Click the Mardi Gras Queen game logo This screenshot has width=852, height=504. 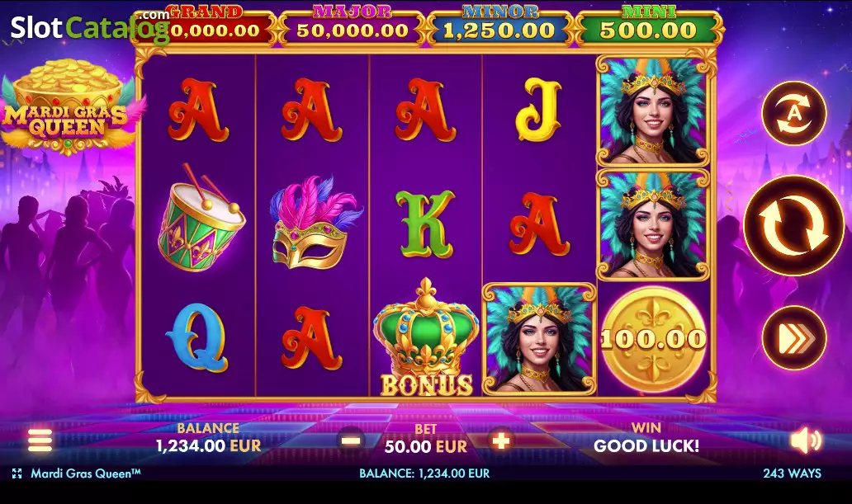click(68, 107)
